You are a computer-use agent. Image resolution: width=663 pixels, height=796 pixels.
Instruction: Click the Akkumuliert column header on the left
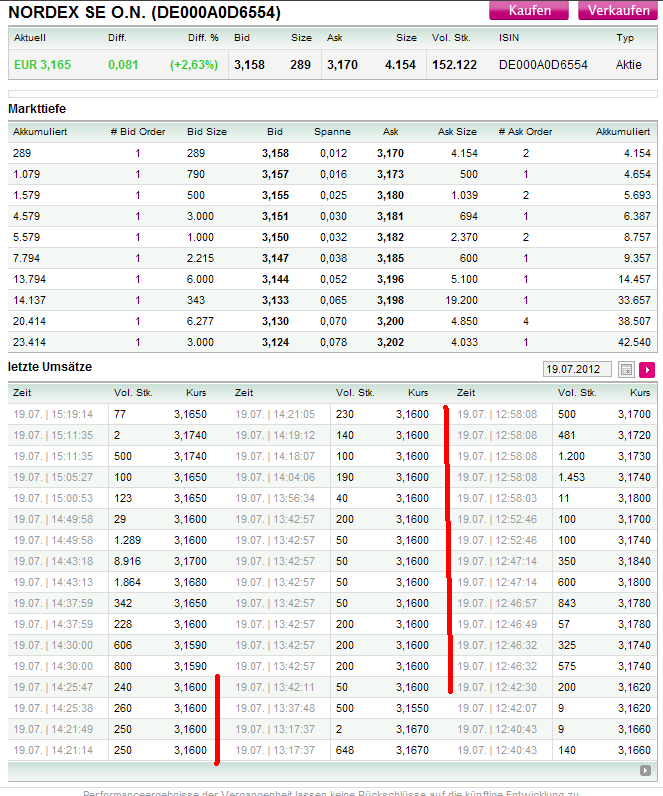[x=40, y=132]
